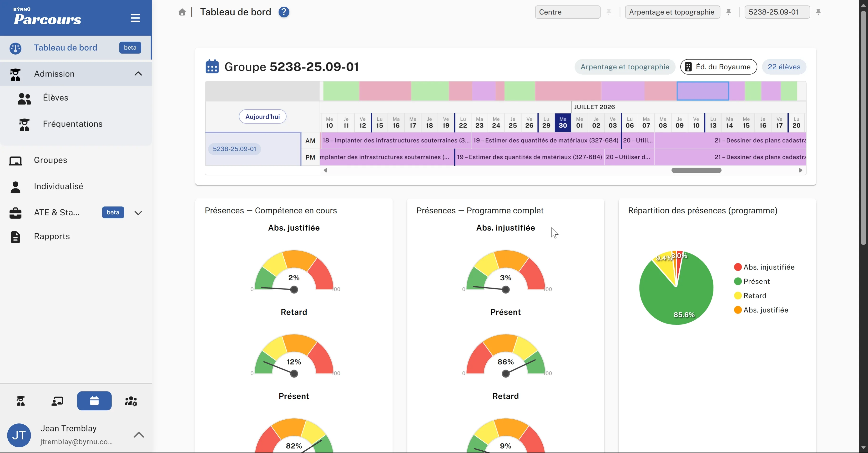Select the graduate student icon at the bottom of the sidebar

click(21, 401)
